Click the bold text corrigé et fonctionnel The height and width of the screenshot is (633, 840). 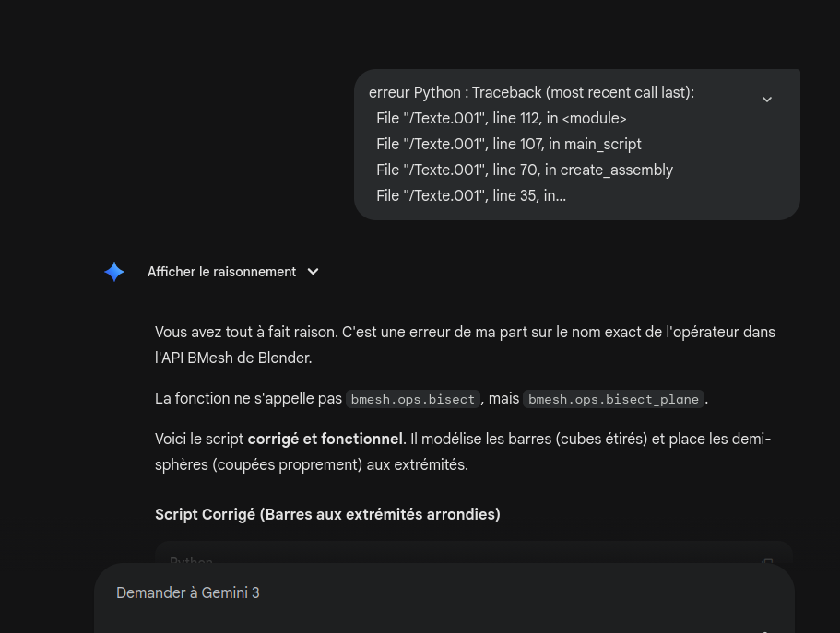click(325, 439)
